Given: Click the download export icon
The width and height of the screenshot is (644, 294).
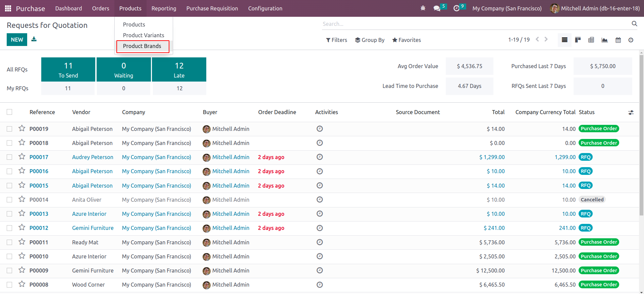Looking at the screenshot, I should (x=34, y=39).
